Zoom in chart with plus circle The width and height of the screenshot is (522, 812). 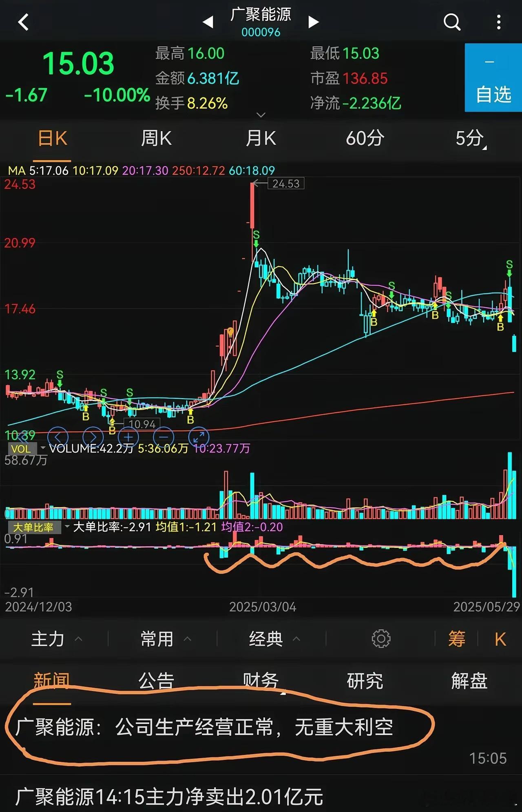pos(128,437)
